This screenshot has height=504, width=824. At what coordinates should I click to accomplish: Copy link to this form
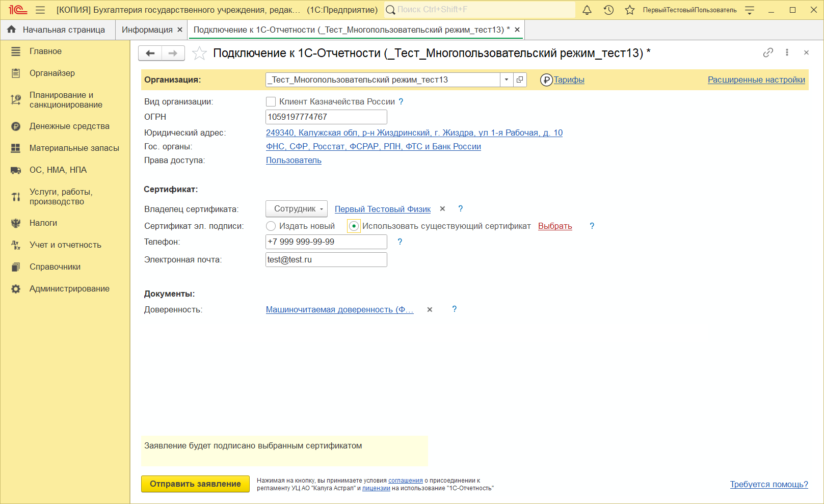click(x=768, y=52)
